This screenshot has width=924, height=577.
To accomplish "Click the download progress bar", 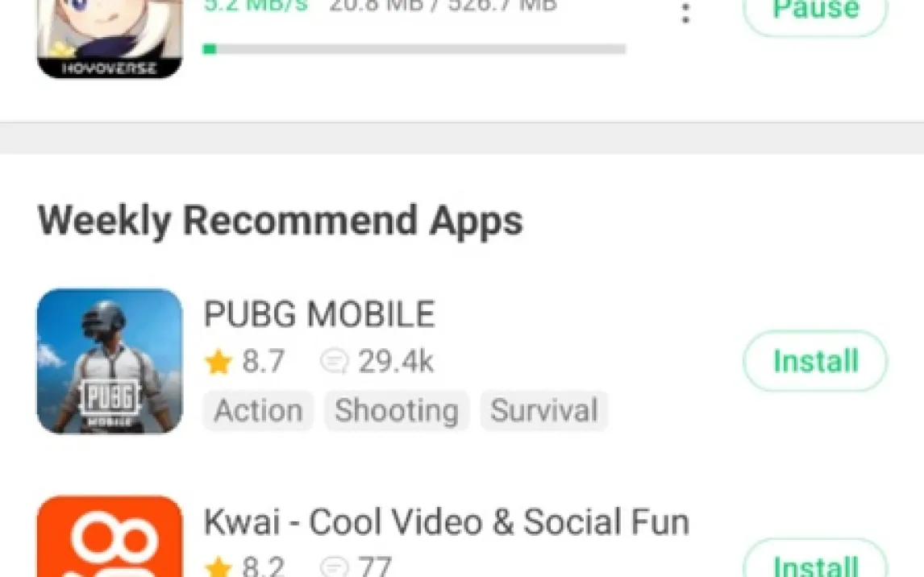I will point(414,49).
